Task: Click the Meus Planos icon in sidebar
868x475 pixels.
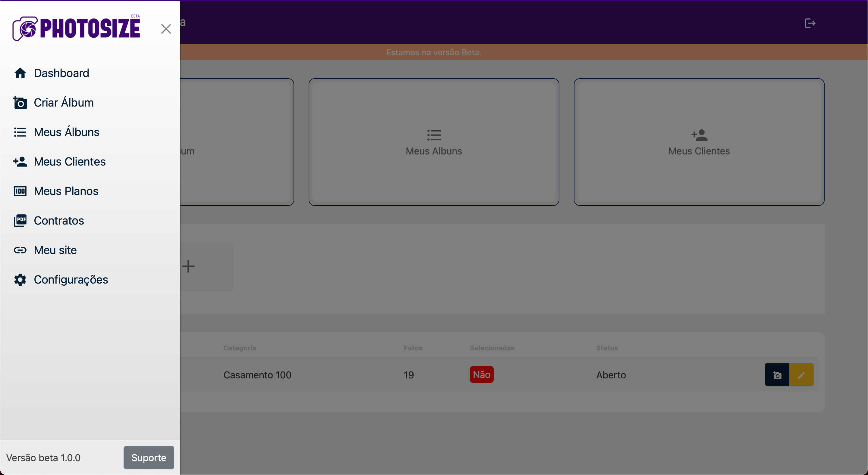Action: tap(20, 191)
